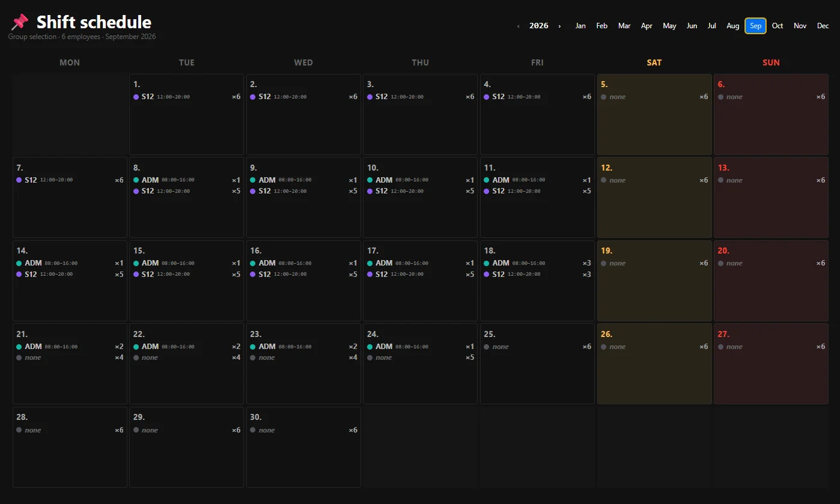Select the ADM shift on day 21
This screenshot has width=840, height=504.
70,347
